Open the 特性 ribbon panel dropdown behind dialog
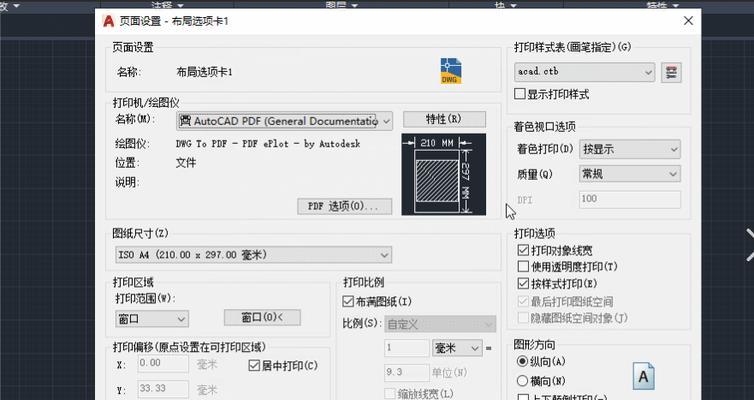 click(x=663, y=5)
